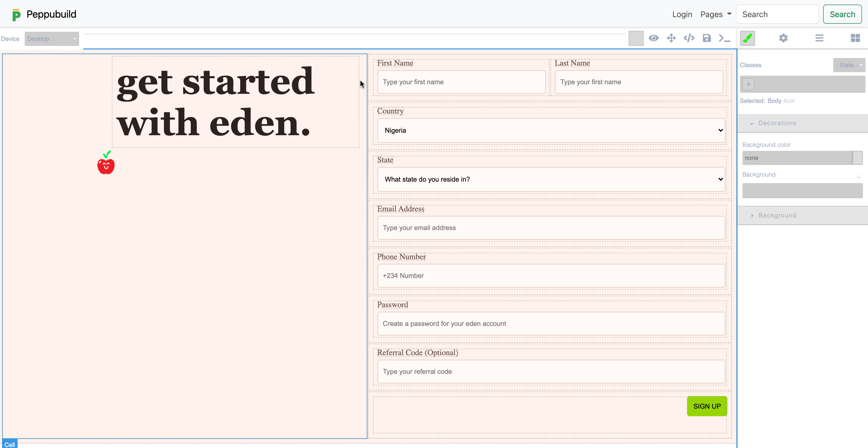This screenshot has height=448, width=868.
Task: Open the State selector in Classes
Action: point(849,65)
